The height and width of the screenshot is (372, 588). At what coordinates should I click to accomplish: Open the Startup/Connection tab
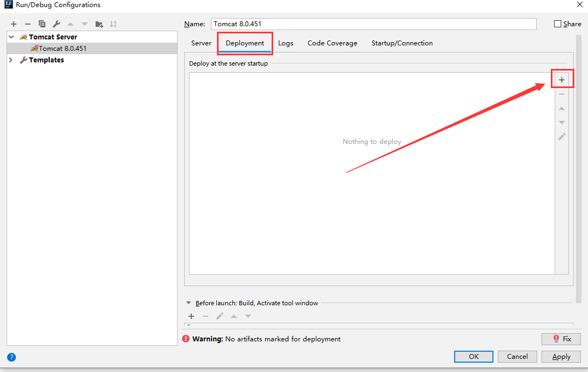[402, 43]
